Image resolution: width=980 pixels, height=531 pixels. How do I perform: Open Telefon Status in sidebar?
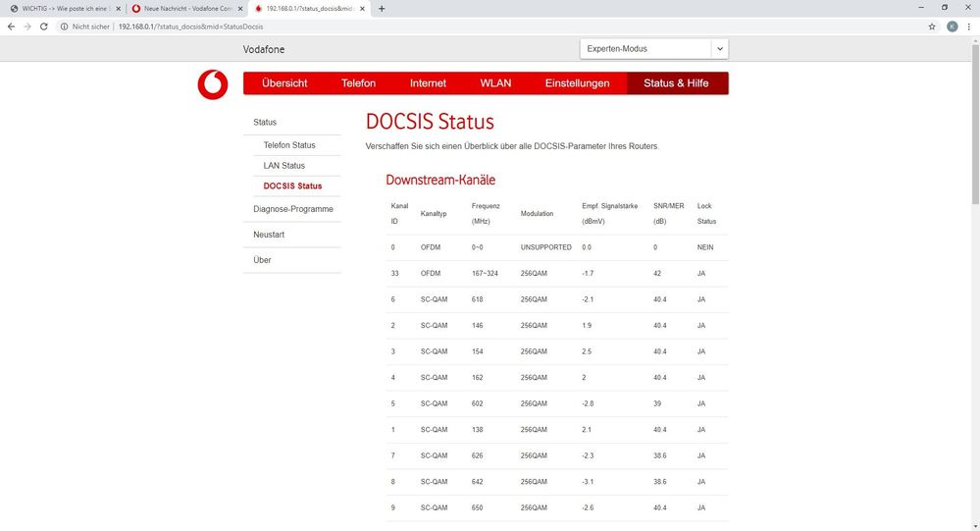pos(289,145)
